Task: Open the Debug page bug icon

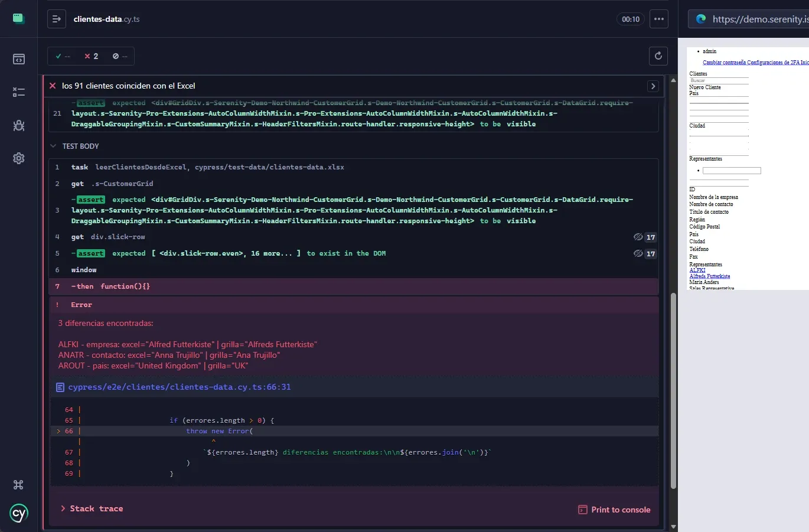Action: [18, 125]
